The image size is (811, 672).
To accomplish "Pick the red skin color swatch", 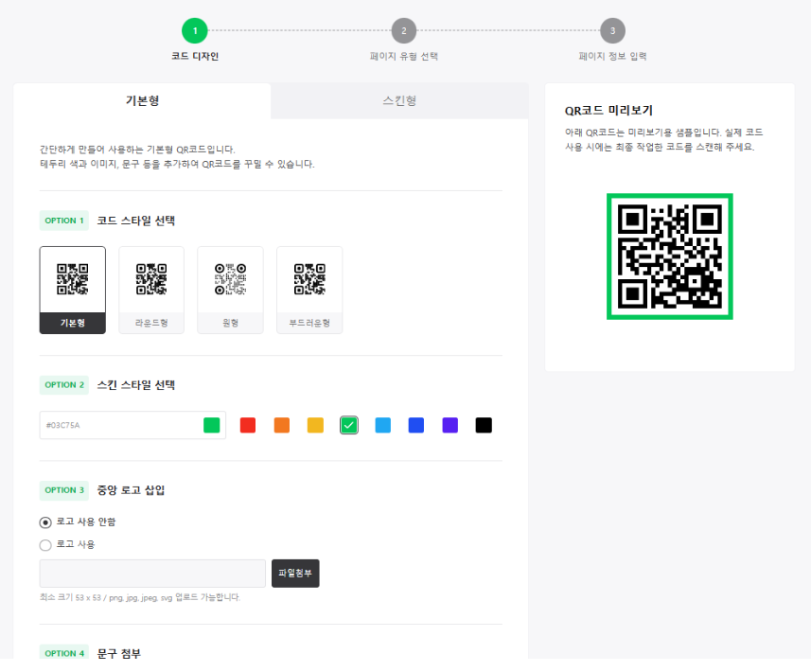I will tap(247, 425).
